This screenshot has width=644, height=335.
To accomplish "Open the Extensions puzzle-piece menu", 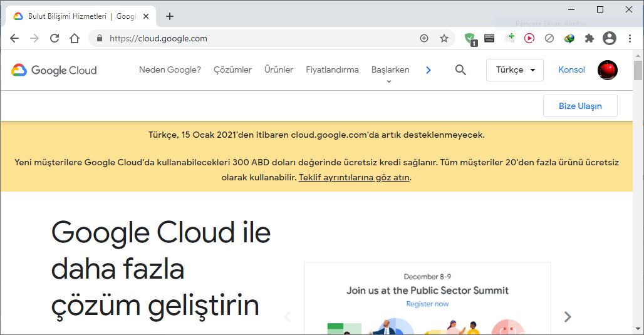I will click(x=589, y=38).
